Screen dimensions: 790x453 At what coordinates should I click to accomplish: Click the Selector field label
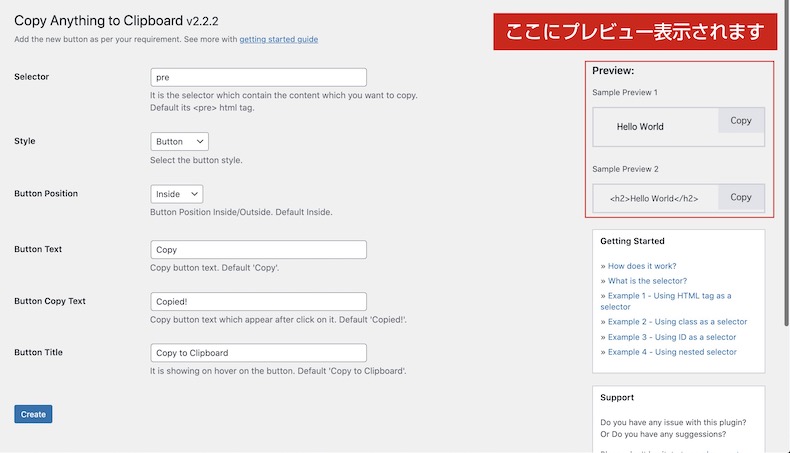point(31,77)
